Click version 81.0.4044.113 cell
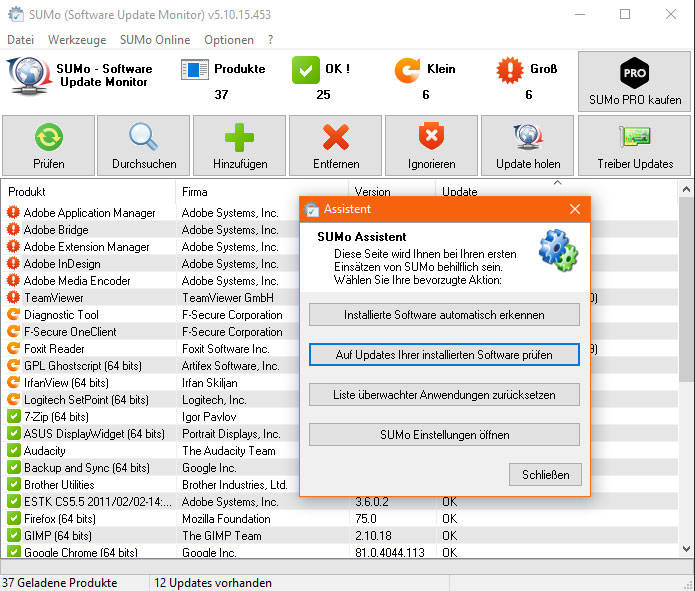The width and height of the screenshot is (695, 591). (x=390, y=552)
